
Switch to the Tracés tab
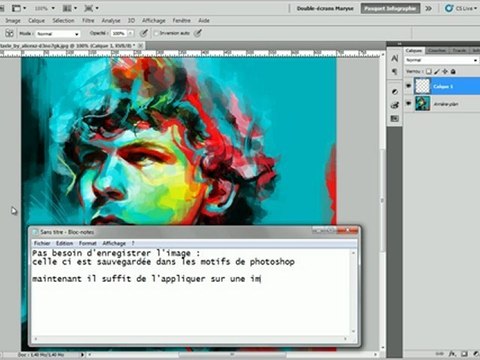459,51
